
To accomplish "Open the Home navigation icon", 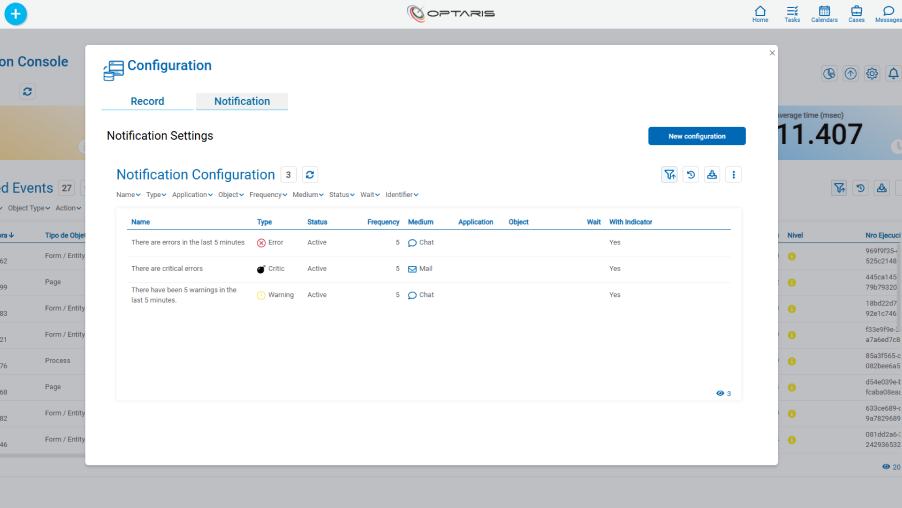I will [x=760, y=14].
